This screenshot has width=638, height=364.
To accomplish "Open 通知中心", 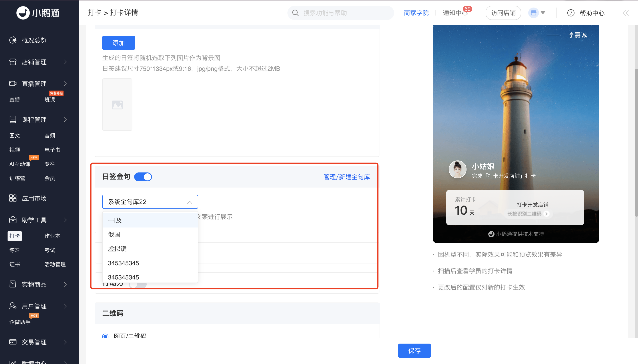I will (455, 13).
